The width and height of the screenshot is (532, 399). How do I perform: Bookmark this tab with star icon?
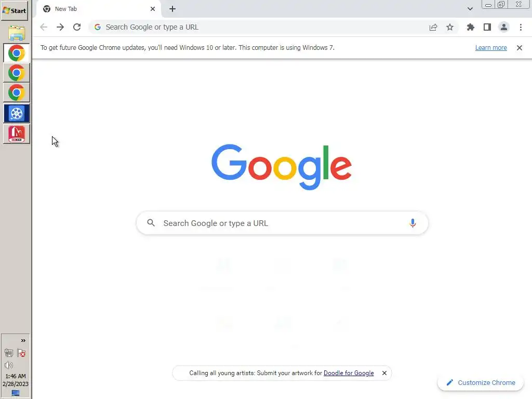(x=450, y=27)
